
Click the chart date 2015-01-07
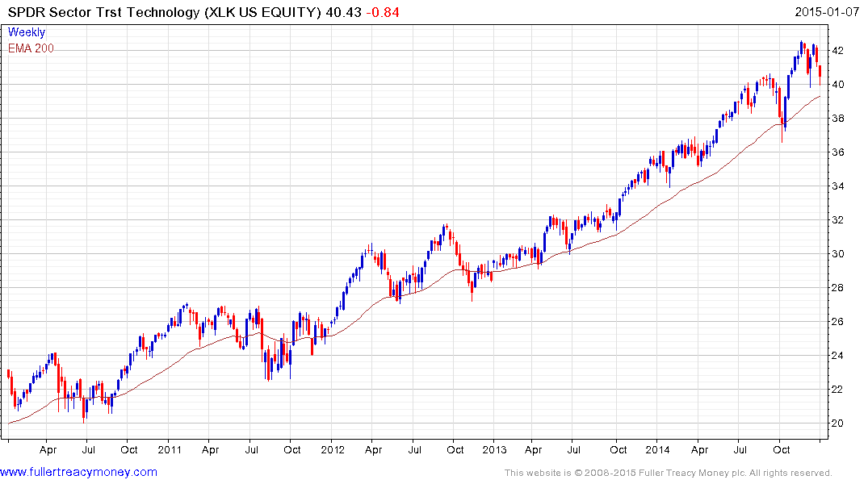[x=827, y=12]
